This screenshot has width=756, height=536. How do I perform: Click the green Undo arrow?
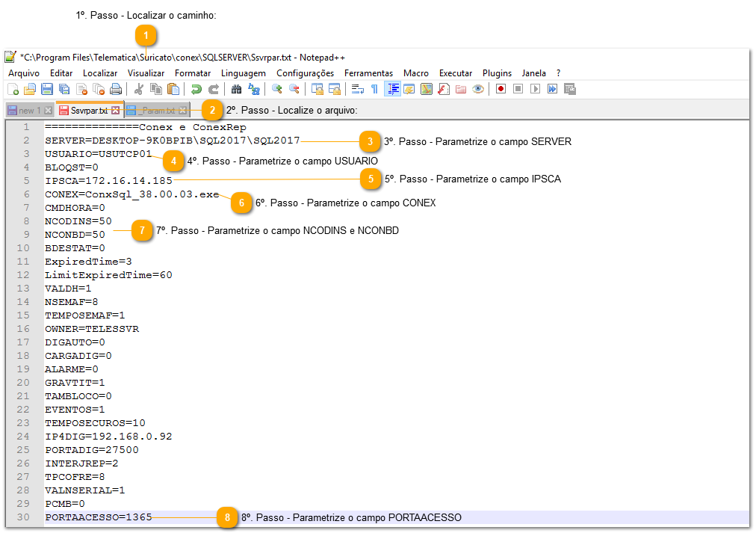(x=196, y=89)
